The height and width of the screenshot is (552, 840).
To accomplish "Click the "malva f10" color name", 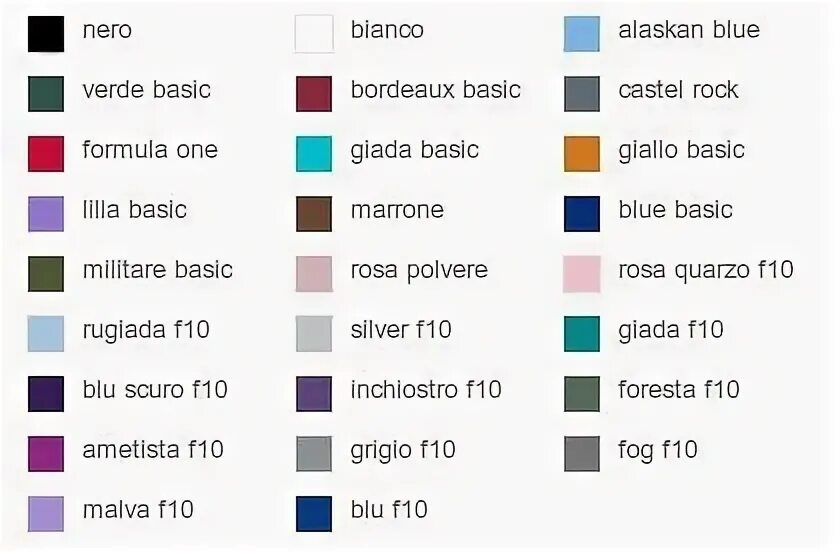I will (x=138, y=510).
